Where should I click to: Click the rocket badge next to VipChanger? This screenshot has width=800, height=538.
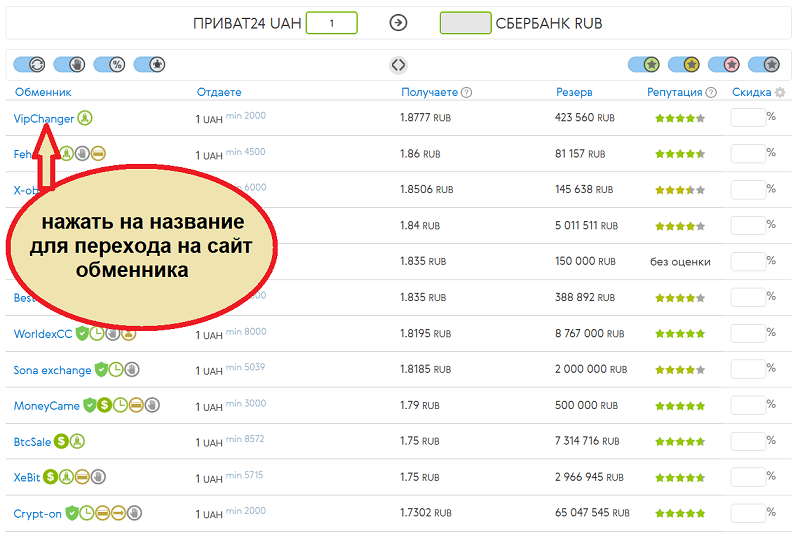85,118
